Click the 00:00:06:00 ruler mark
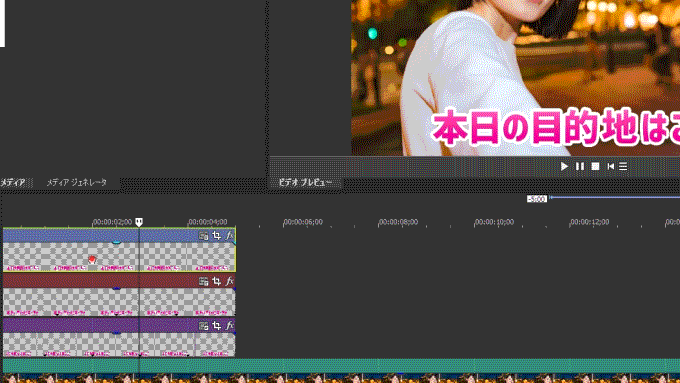Image resolution: width=680 pixels, height=383 pixels. point(303,222)
